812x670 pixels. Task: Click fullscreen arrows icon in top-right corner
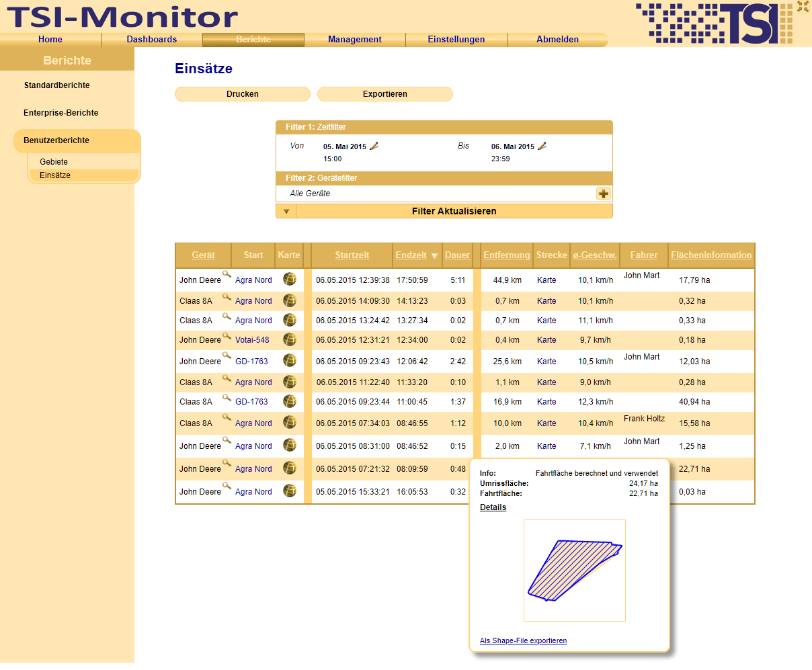(x=803, y=7)
